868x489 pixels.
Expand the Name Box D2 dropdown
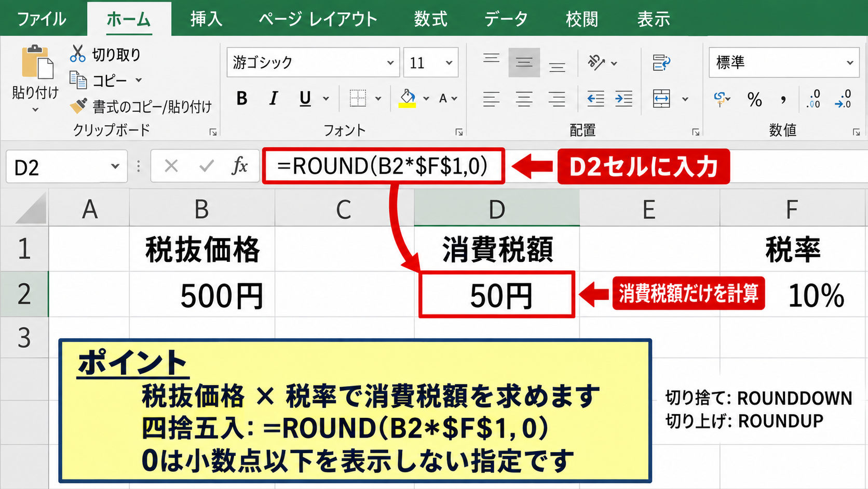coord(115,166)
